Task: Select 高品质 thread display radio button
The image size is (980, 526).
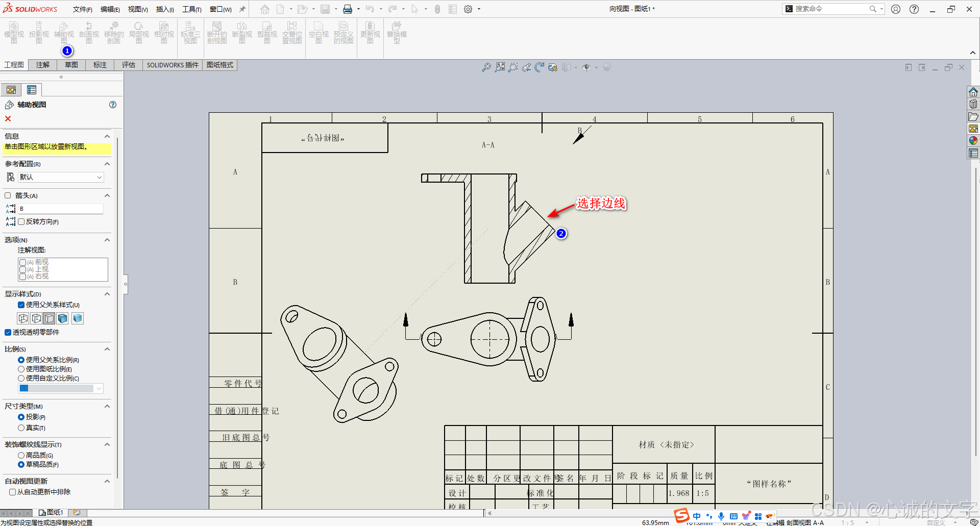Action: pyautogui.click(x=21, y=455)
